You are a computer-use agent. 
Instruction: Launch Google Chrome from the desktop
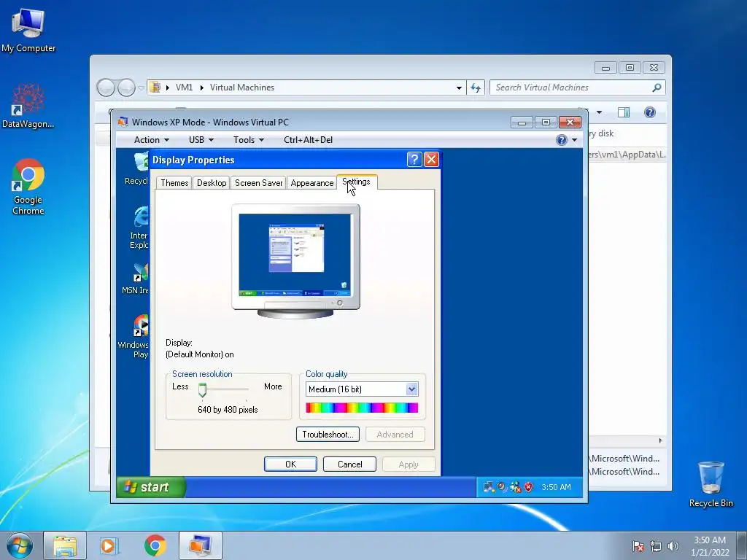click(x=28, y=187)
